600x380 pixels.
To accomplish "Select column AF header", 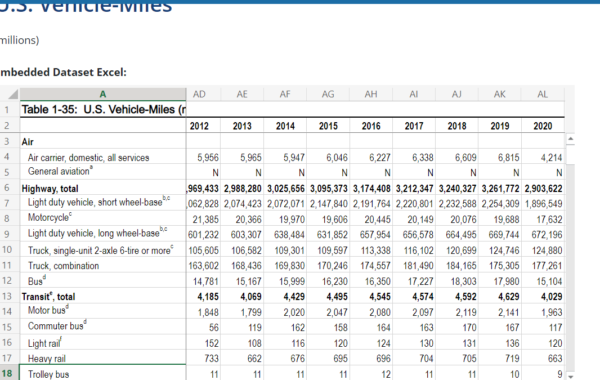I will 285,94.
